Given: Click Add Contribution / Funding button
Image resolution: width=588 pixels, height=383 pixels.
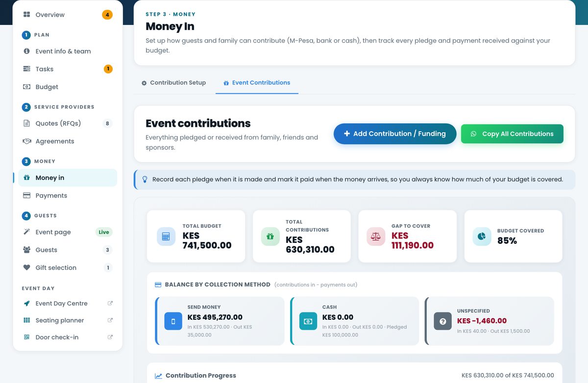Looking at the screenshot, I should click(395, 134).
